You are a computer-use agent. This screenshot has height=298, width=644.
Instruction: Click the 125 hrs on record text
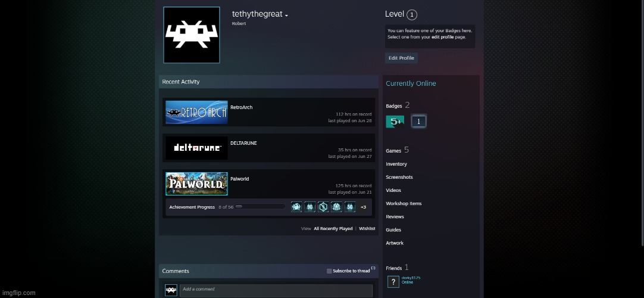354,186
